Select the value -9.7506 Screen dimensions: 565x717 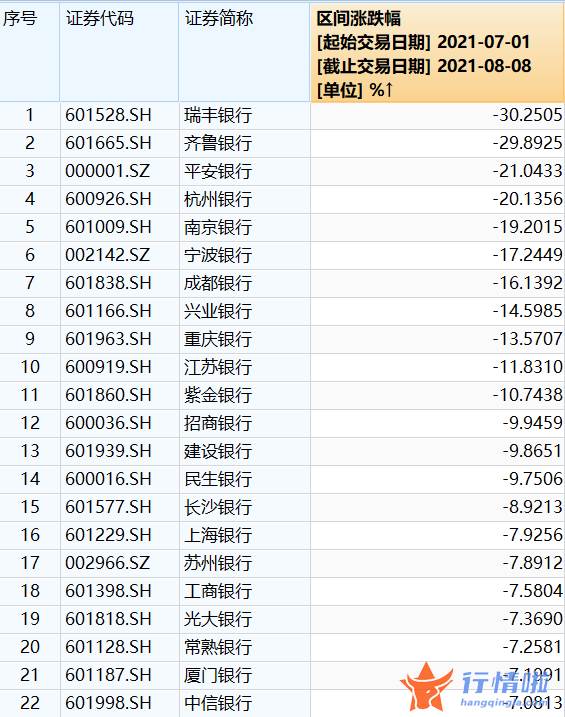(533, 479)
